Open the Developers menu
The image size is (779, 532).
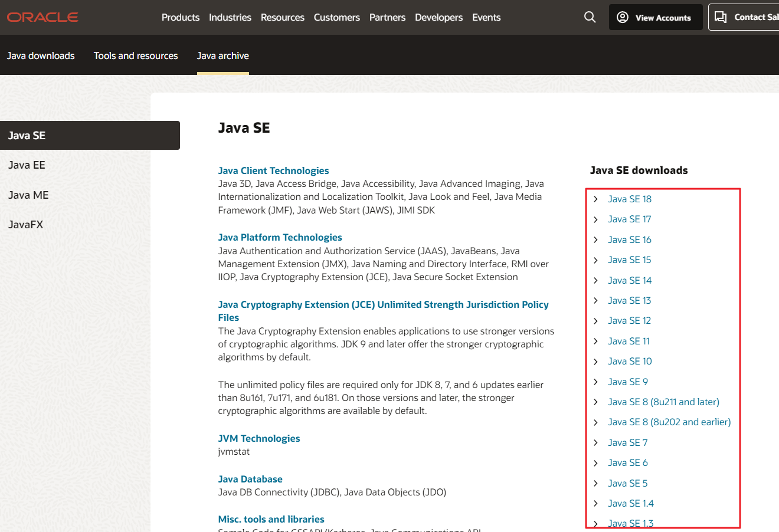click(439, 17)
